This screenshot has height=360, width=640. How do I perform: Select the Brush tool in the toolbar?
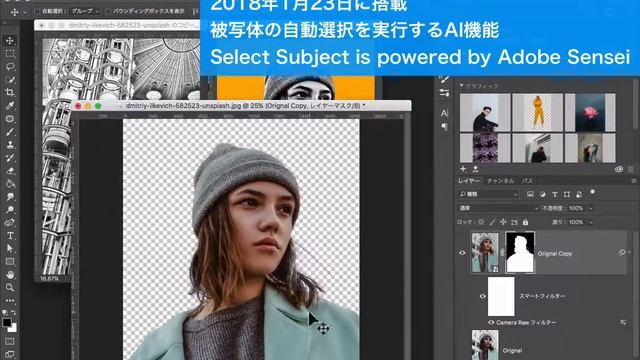(10, 132)
